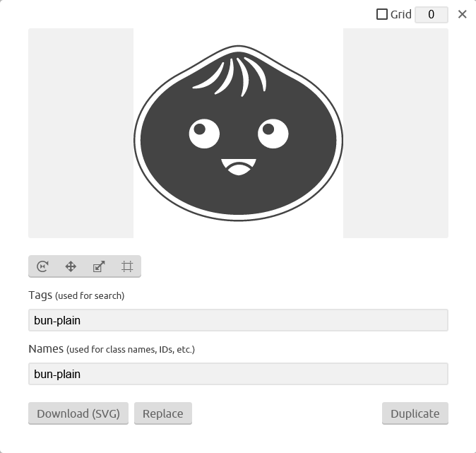This screenshot has width=476, height=453.
Task: Enable the Grid checkbox
Action: 382,14
